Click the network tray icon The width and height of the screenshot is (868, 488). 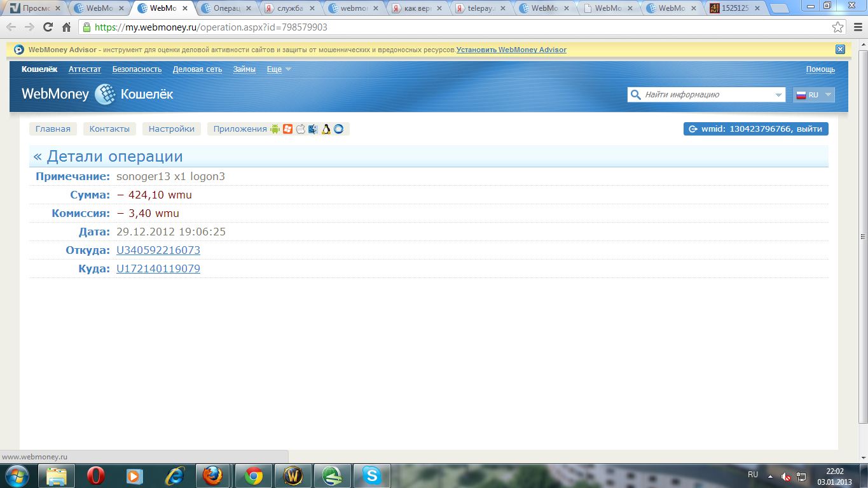[x=802, y=477]
